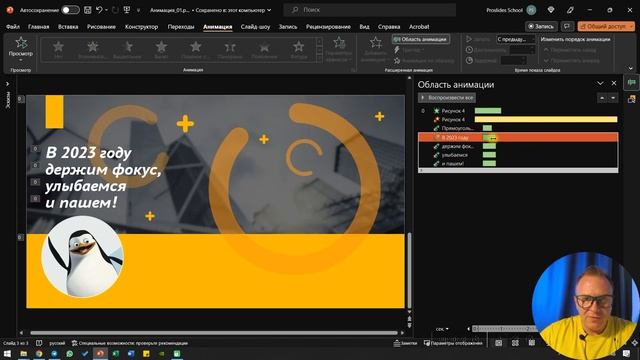Click the orange icon below it in side strip
This screenshot has height=360, width=640.
pyautogui.click(x=631, y=99)
